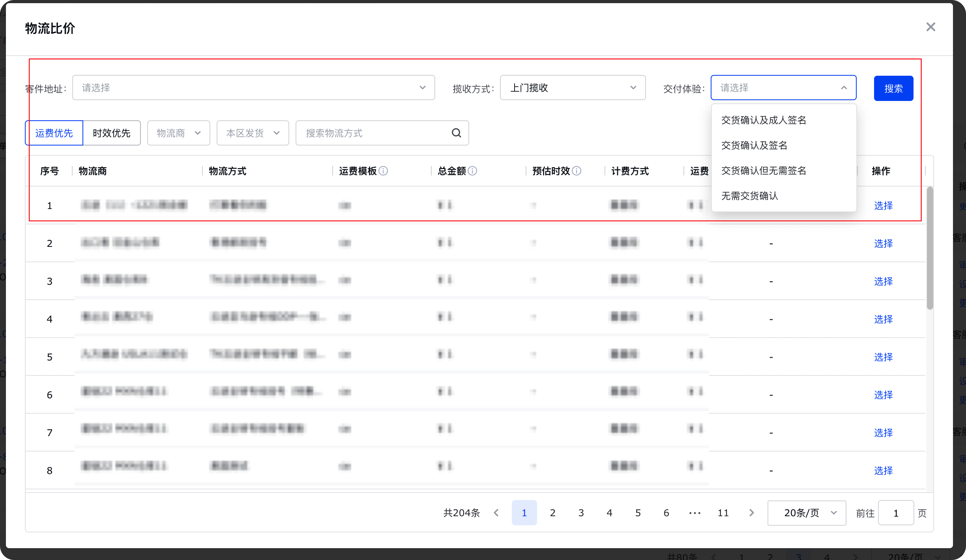Close the 物流比价 dialog
The image size is (966, 560).
(x=930, y=27)
